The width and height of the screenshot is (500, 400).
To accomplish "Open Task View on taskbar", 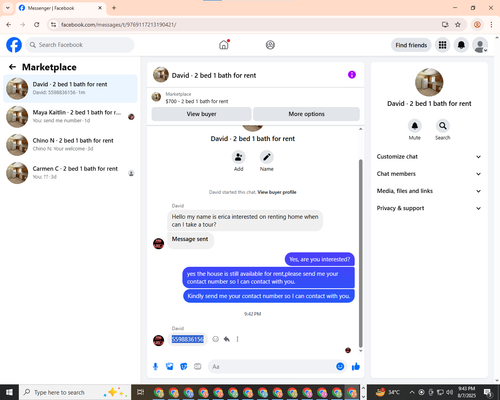I will click(x=141, y=392).
